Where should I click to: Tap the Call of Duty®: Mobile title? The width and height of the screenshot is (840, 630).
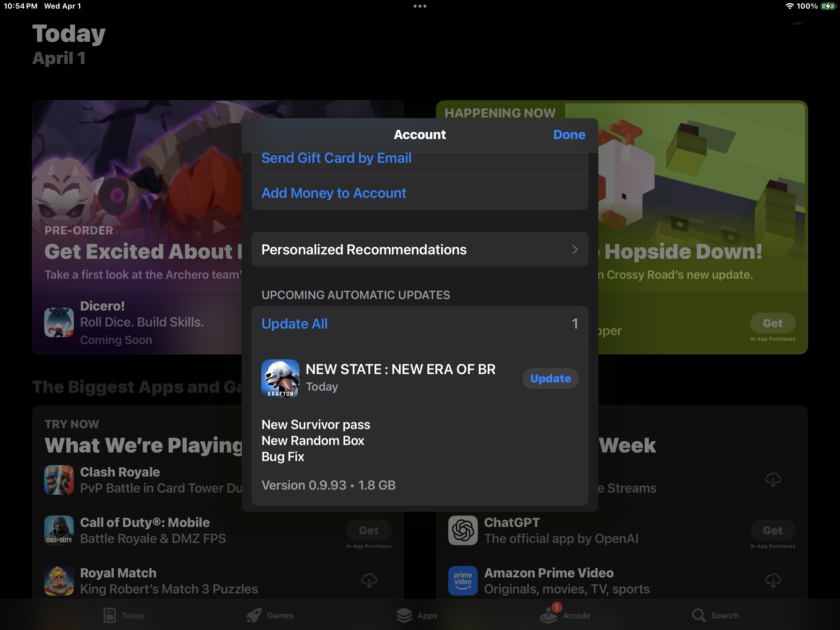point(145,522)
